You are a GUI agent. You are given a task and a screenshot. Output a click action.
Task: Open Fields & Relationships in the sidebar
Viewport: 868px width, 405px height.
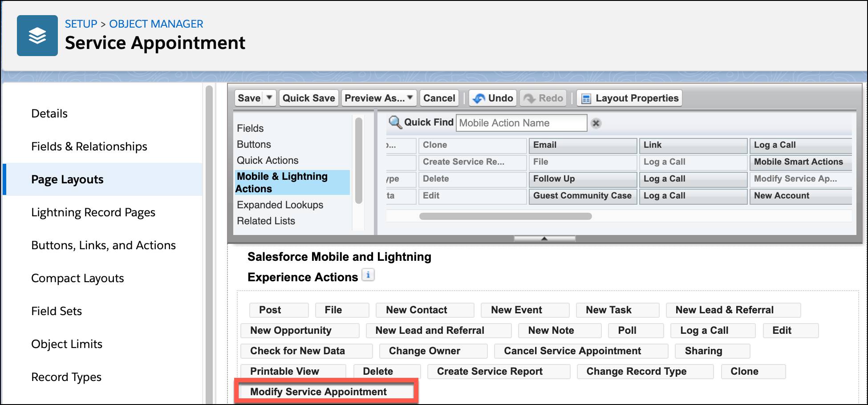coord(89,146)
